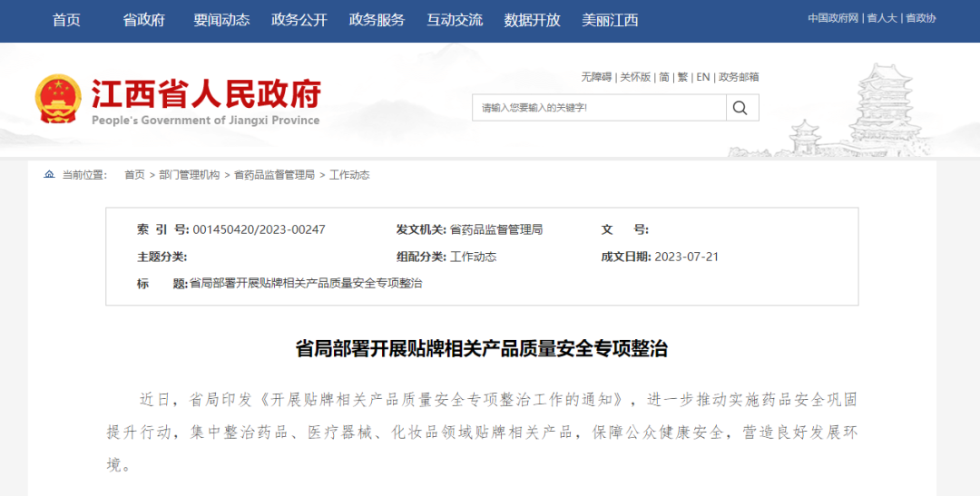The image size is (980, 496).
Task: Visit the 美丽江西 section
Action: coord(610,20)
